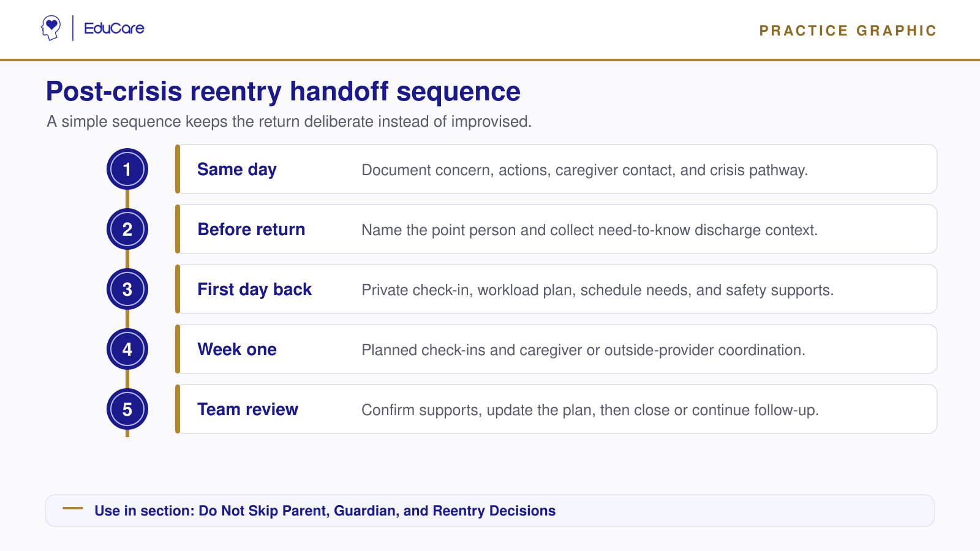Screen dimensions: 980x551
Task: Select the step 3 numbered circle
Action: 127,289
